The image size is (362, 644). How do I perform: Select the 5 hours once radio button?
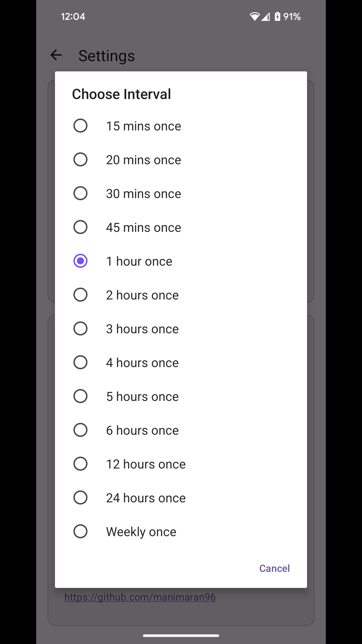pyautogui.click(x=80, y=396)
